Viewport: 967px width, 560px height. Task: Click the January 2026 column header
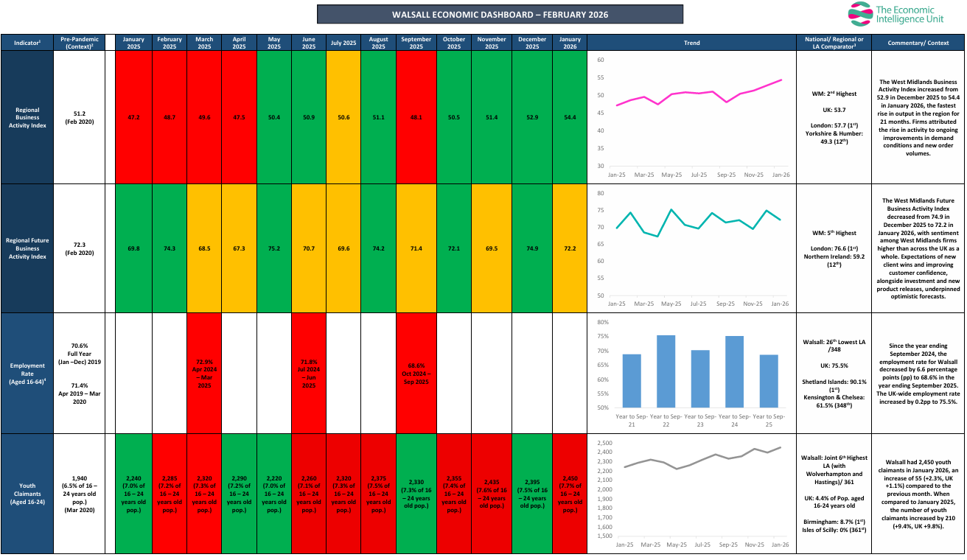click(x=570, y=43)
